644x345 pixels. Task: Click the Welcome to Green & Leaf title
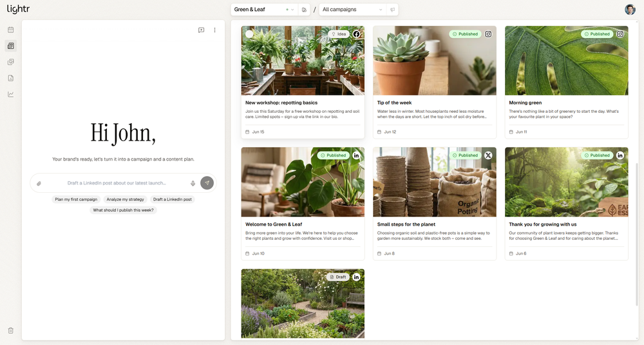274,224
